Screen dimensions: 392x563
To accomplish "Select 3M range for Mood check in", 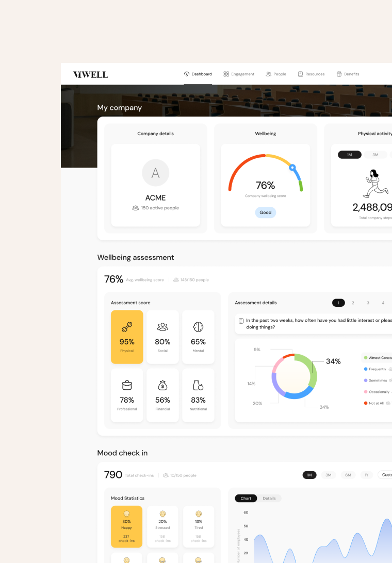I will pos(329,475).
